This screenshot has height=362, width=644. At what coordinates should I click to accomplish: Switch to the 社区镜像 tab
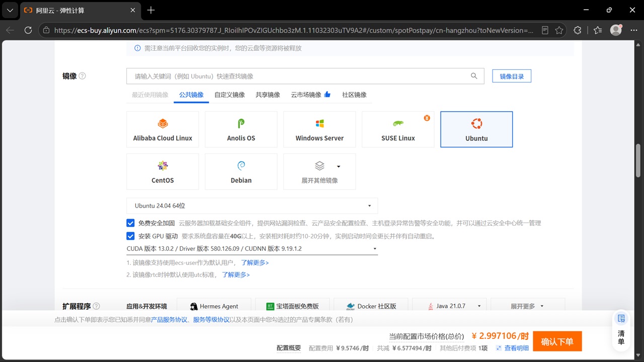coord(354,95)
